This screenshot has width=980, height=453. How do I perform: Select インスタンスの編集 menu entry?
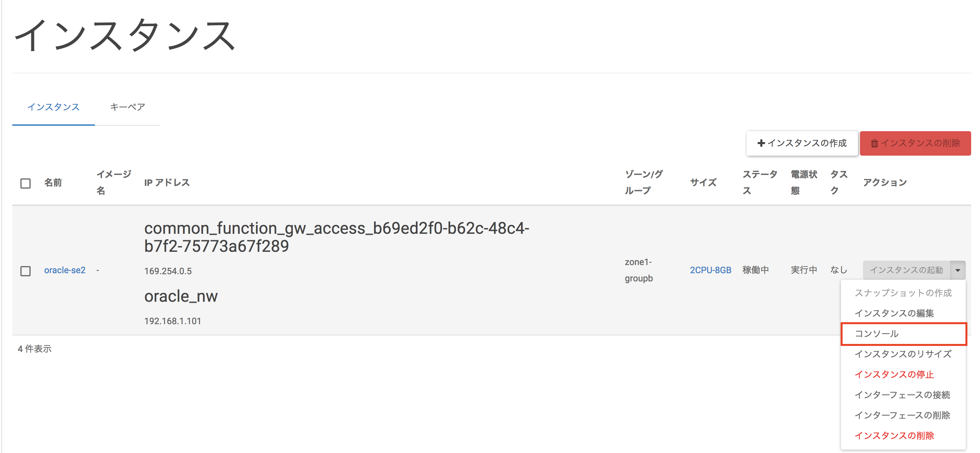click(x=894, y=313)
